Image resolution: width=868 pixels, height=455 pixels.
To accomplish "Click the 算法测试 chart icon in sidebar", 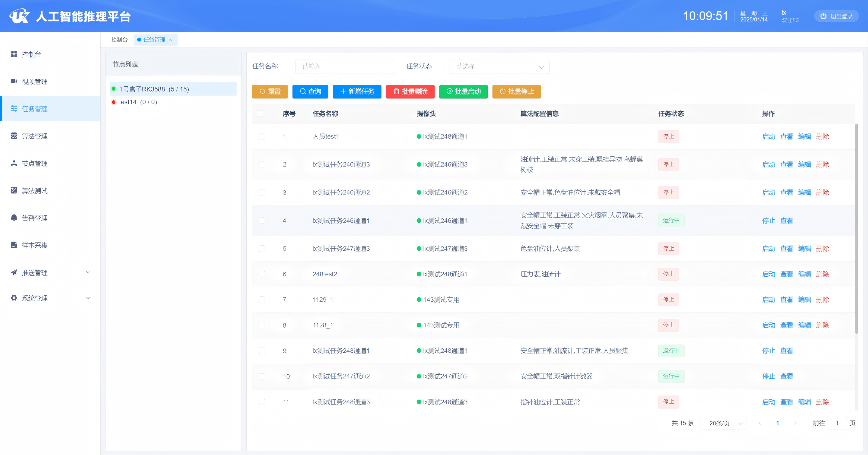I will coord(14,190).
